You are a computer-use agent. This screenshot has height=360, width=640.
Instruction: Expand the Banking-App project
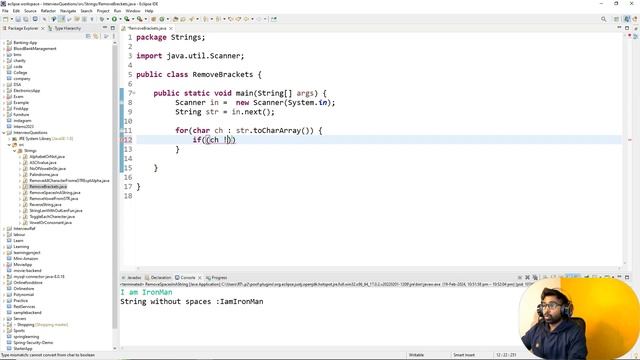4,42
